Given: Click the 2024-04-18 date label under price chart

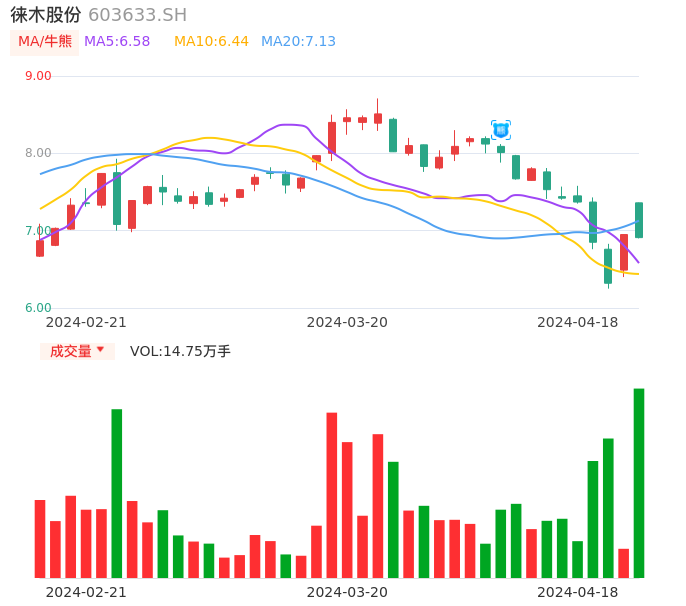Looking at the screenshot, I should pyautogui.click(x=577, y=322).
